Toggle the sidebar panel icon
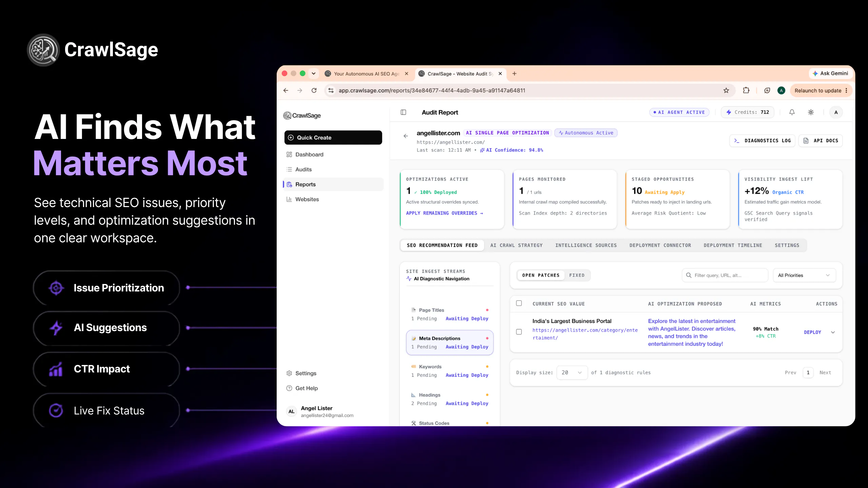 403,112
